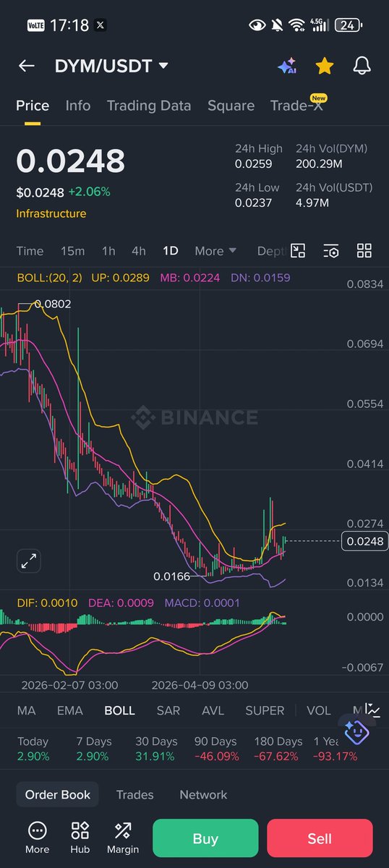Open the Trading Data tab
Image resolution: width=389 pixels, height=868 pixels.
pyautogui.click(x=149, y=106)
